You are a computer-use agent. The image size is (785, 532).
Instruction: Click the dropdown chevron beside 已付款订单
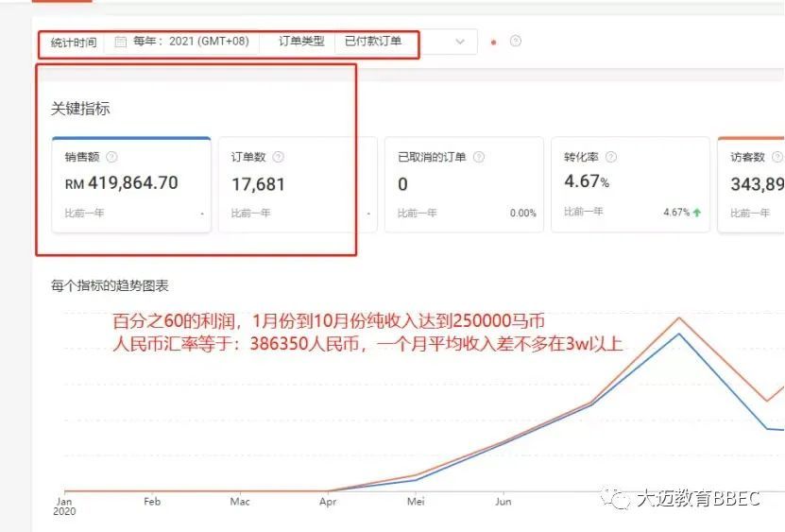[460, 42]
